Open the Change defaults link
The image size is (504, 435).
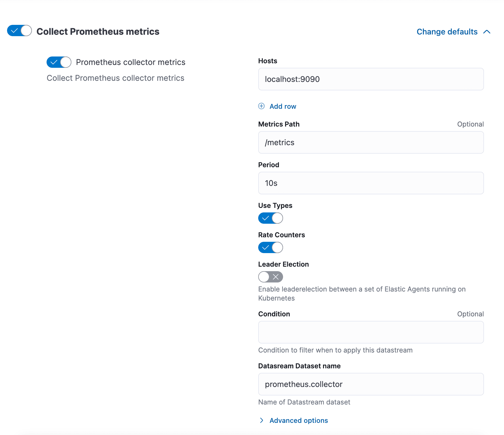click(x=447, y=32)
